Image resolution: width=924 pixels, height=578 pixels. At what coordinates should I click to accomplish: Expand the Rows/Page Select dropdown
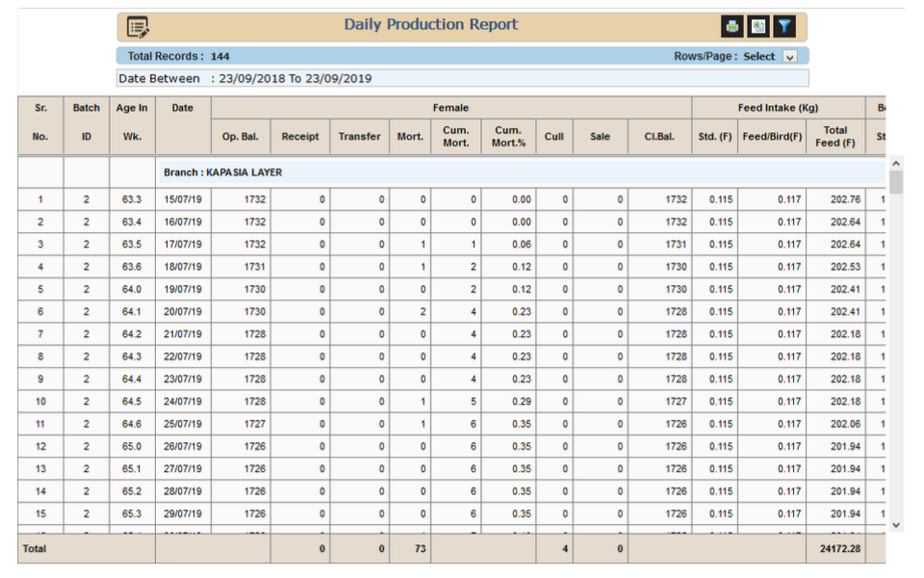pos(790,57)
